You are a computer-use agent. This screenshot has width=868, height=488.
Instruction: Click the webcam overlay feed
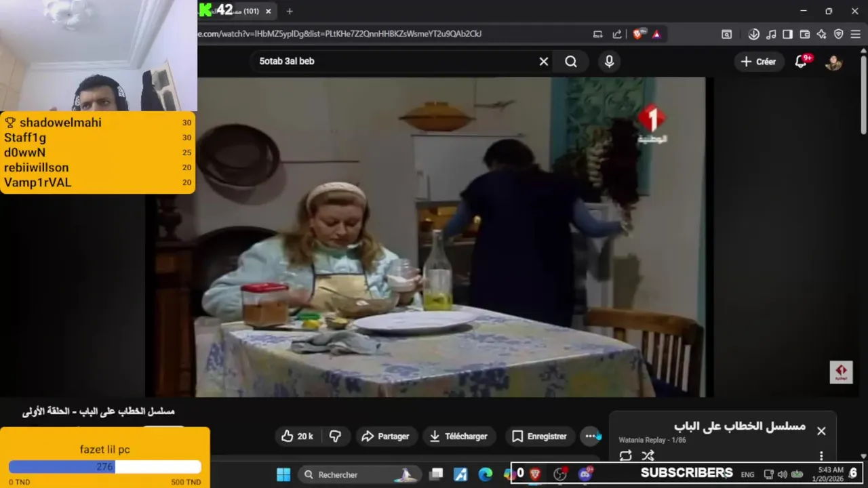coord(98,56)
